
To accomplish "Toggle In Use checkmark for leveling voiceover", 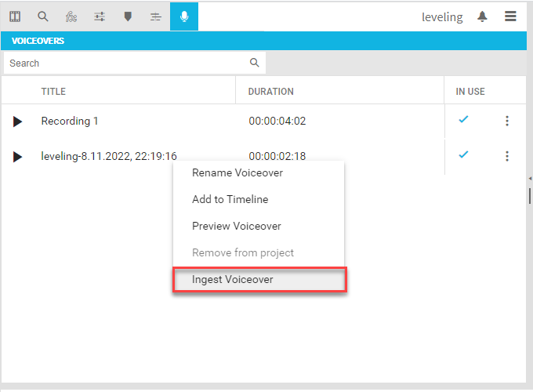I will point(463,154).
